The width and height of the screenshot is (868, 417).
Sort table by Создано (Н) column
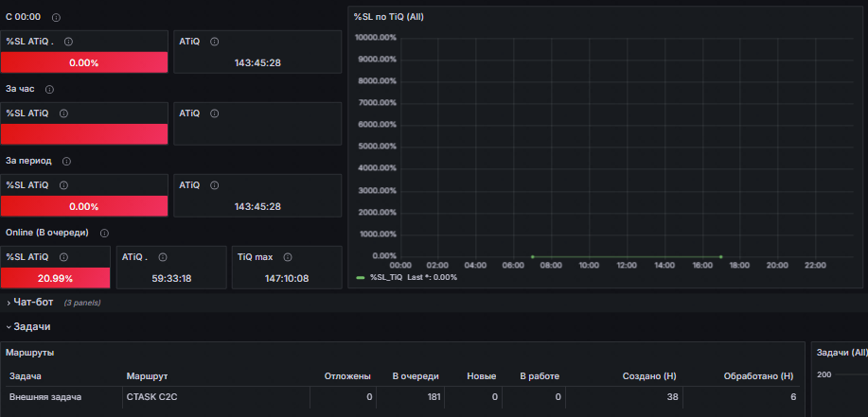649,376
